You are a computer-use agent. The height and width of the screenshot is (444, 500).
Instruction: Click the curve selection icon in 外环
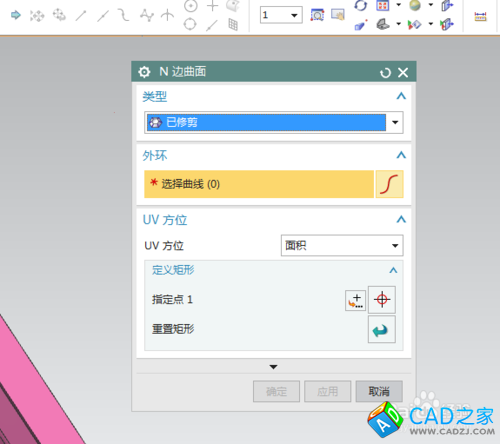pos(389,184)
